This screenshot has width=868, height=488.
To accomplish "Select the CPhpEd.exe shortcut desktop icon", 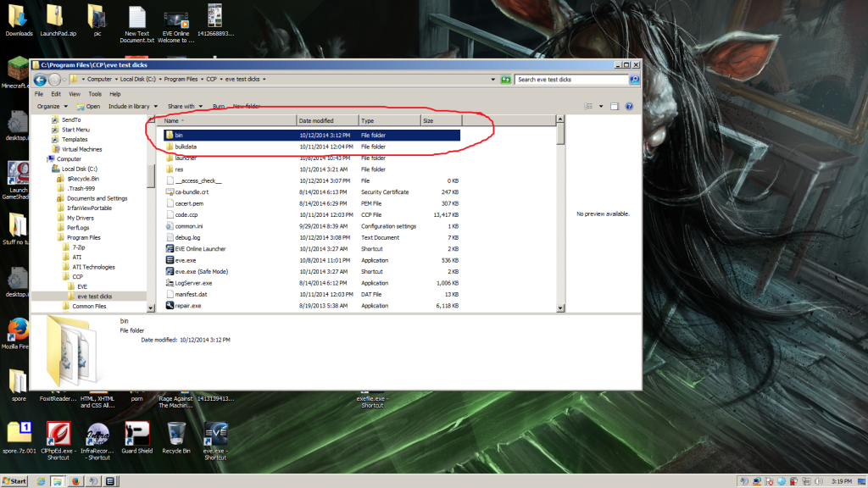I will tap(58, 441).
